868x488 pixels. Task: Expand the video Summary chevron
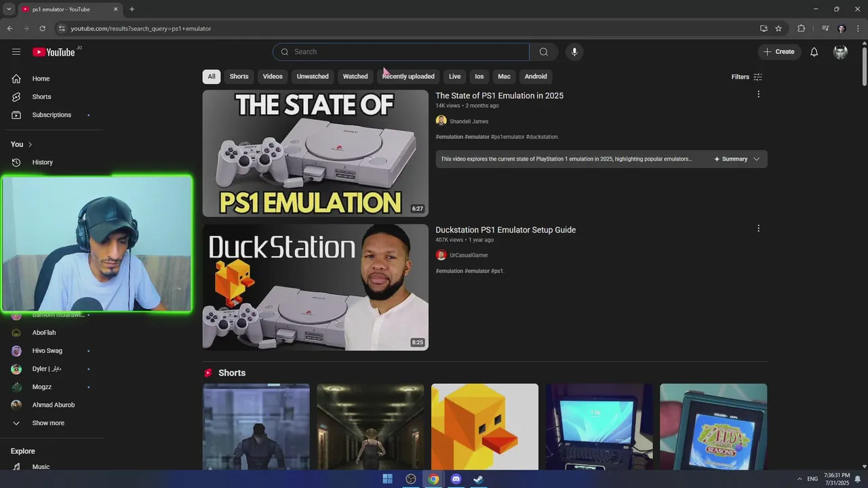coord(756,159)
